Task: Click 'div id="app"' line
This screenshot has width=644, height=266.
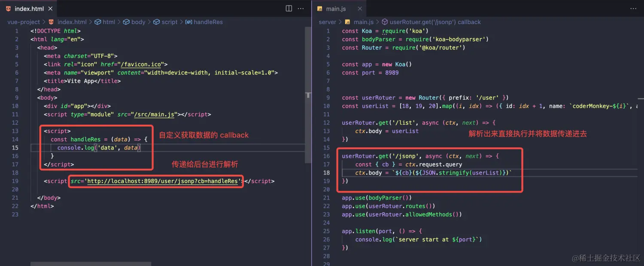Action: pos(77,106)
